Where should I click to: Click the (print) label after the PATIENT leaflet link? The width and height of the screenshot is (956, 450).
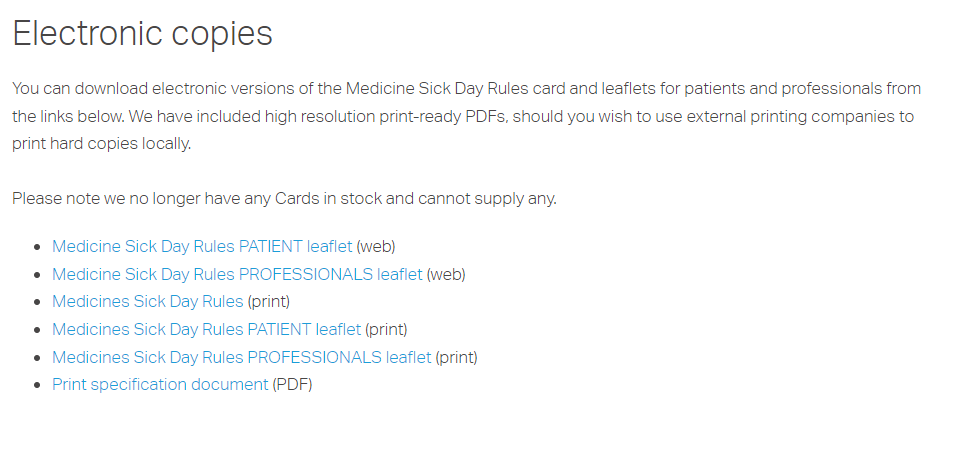click(386, 329)
